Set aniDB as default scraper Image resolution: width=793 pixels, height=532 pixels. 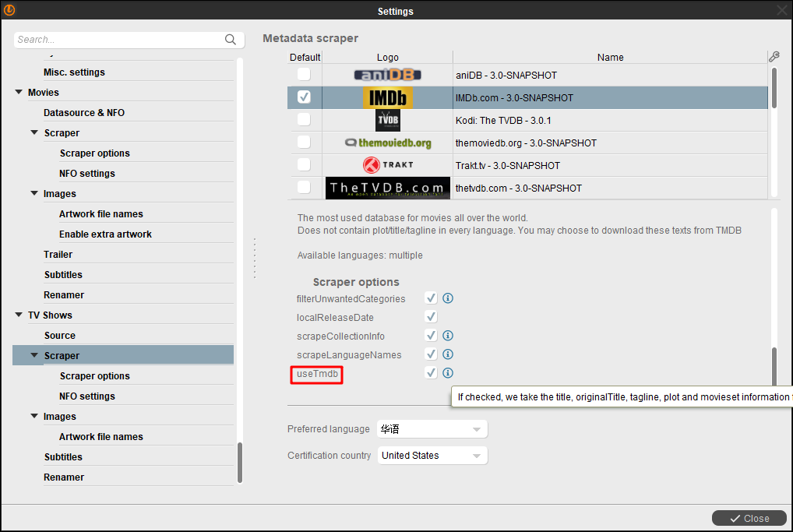[x=304, y=74]
